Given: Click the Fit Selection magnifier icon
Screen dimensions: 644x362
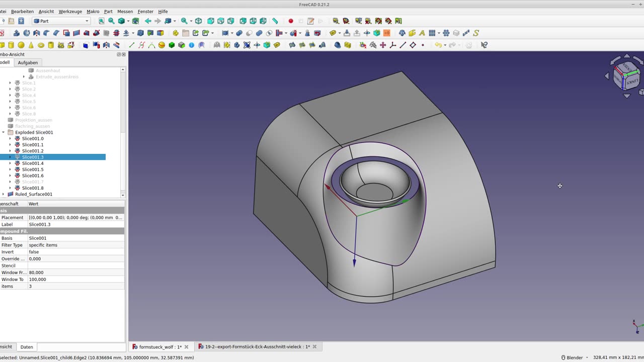Looking at the screenshot, I should (112, 21).
